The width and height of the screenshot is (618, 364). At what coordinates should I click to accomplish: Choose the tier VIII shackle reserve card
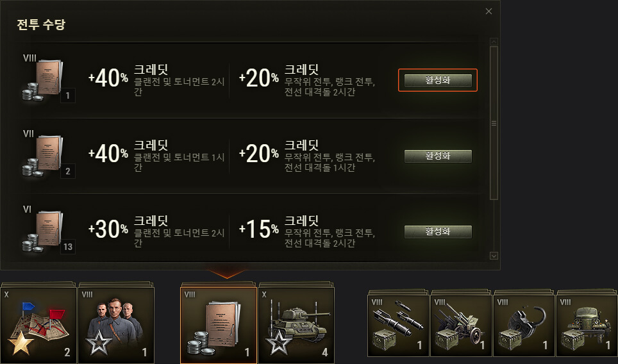[524, 326]
